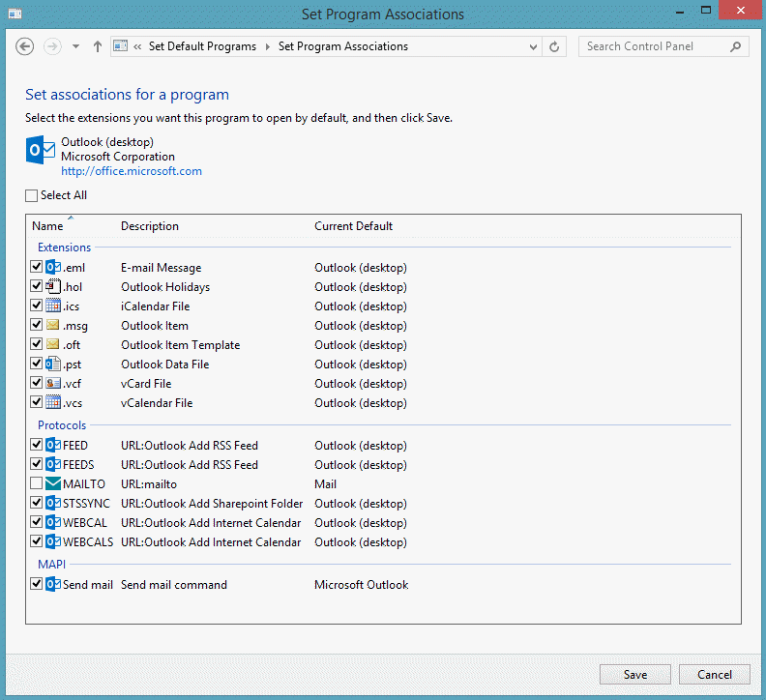The width and height of the screenshot is (766, 700).
Task: Show hidden breadcrumb locations via double chevron
Action: (137, 46)
